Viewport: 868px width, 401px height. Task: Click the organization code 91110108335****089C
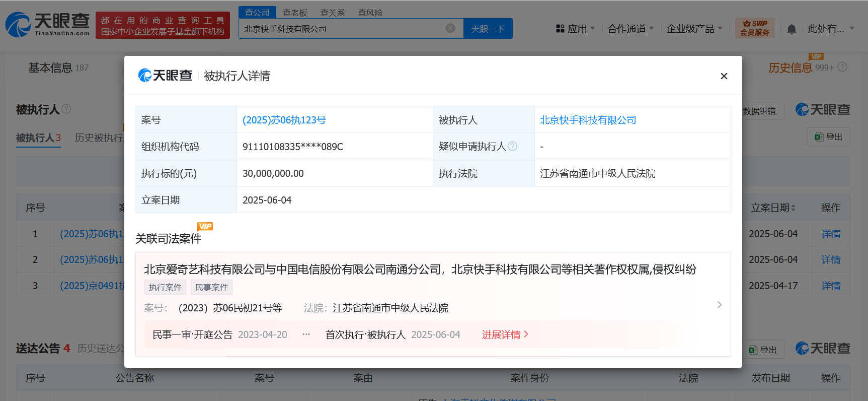[x=293, y=147]
